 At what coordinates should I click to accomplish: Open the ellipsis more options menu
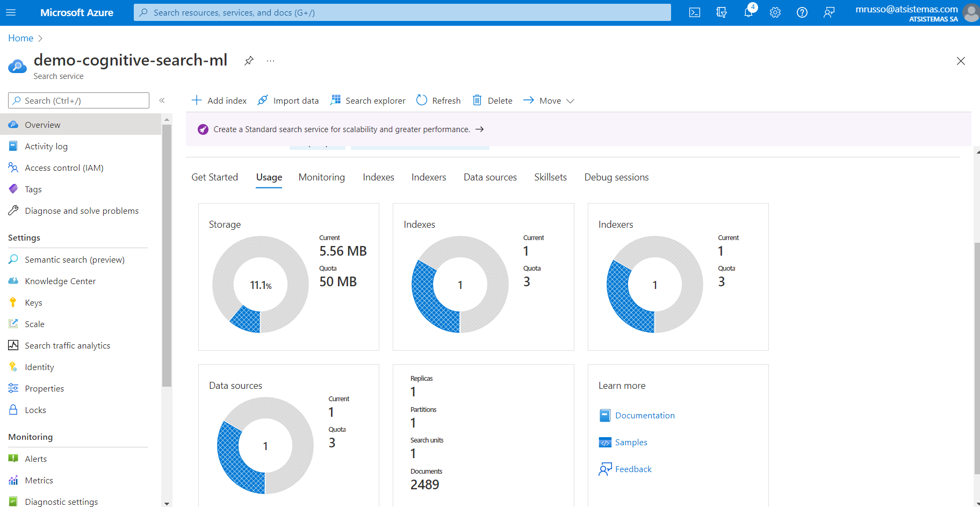tap(270, 61)
